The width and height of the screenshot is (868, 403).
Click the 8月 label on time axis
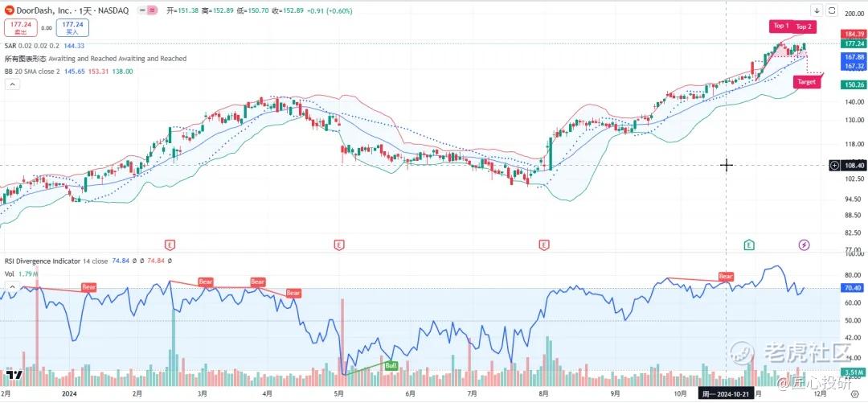coord(542,394)
